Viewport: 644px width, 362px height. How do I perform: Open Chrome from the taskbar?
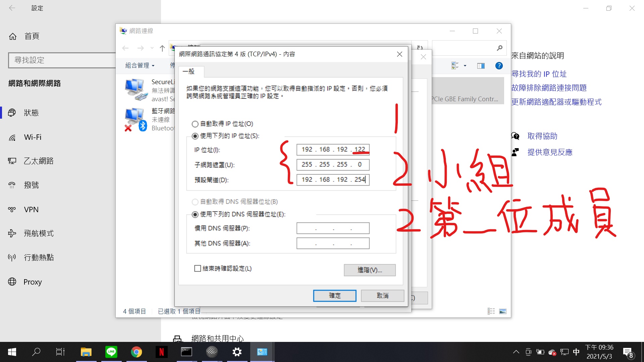tap(136, 352)
